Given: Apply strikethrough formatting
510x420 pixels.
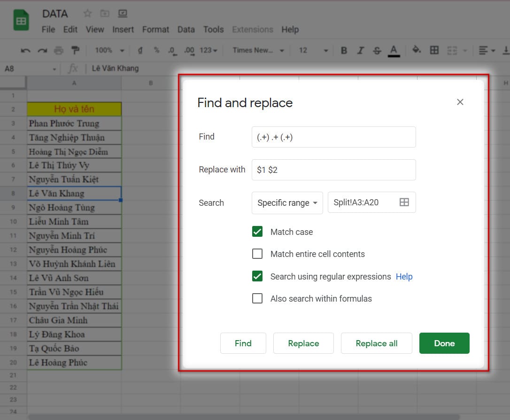Looking at the screenshot, I should (x=377, y=50).
